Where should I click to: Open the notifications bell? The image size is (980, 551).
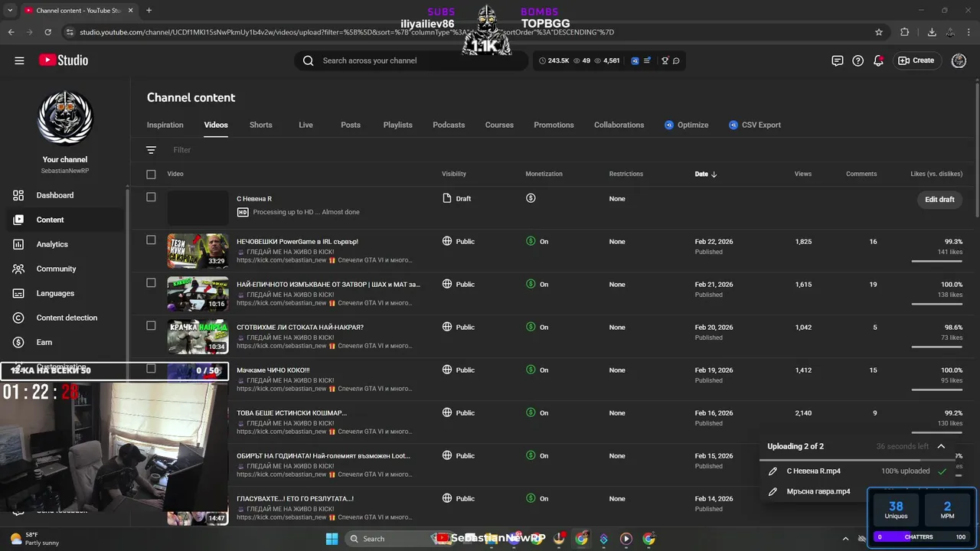[879, 60]
